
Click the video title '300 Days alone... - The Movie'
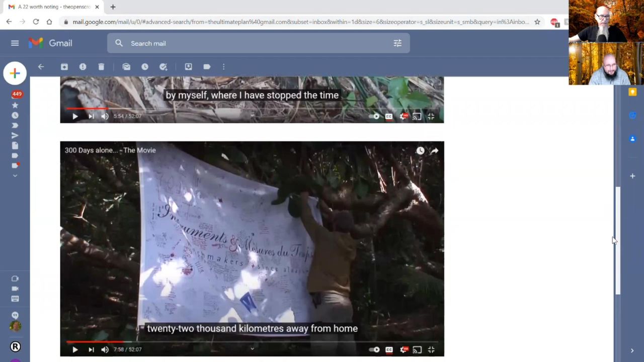110,150
